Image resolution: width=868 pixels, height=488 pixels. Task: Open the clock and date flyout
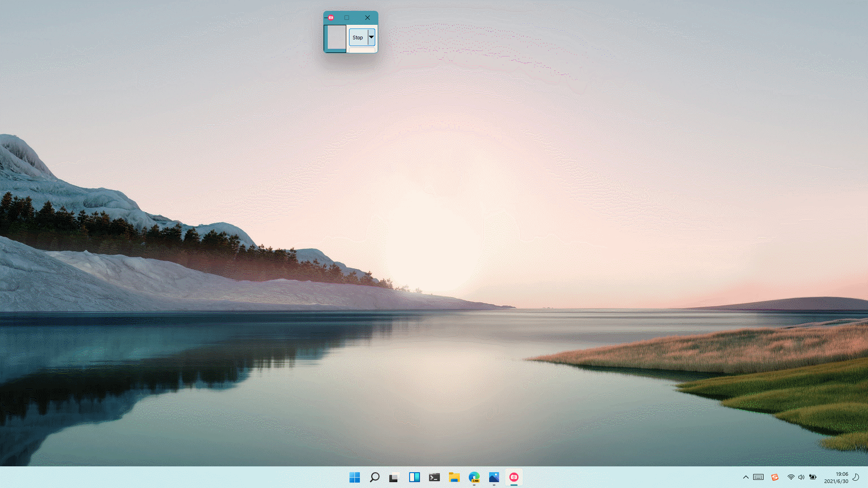click(x=836, y=478)
